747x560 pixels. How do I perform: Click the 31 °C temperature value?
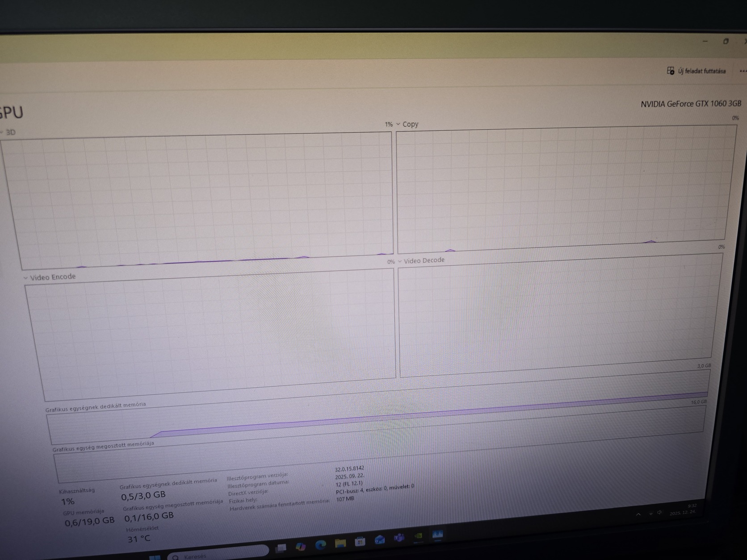click(139, 539)
